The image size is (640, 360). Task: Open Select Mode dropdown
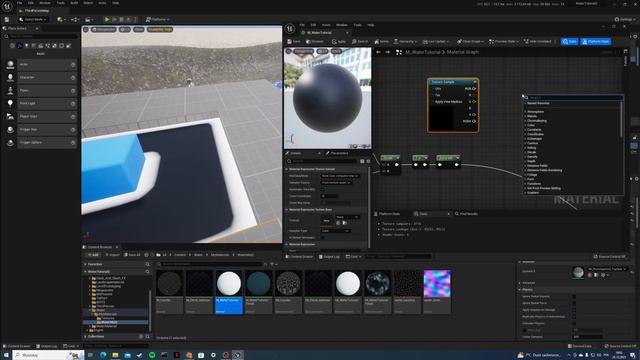33,19
